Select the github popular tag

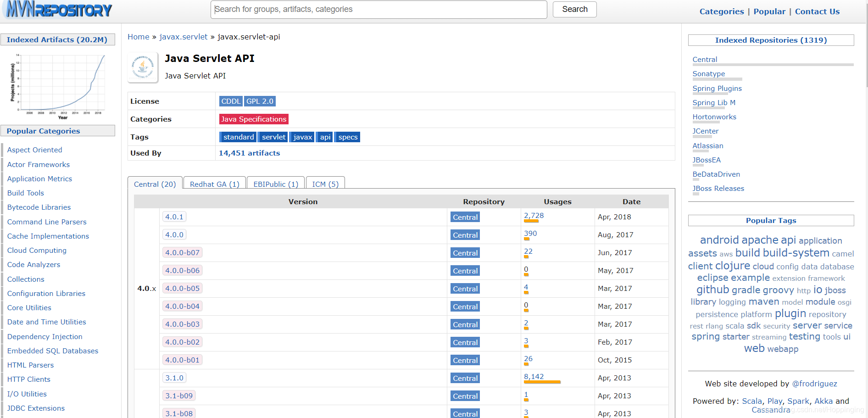pos(712,290)
